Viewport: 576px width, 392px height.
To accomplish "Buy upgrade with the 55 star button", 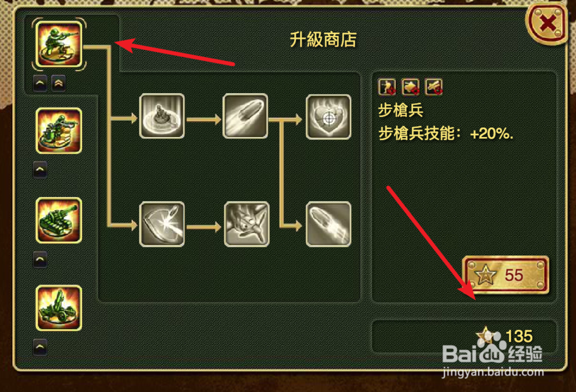I will click(506, 275).
